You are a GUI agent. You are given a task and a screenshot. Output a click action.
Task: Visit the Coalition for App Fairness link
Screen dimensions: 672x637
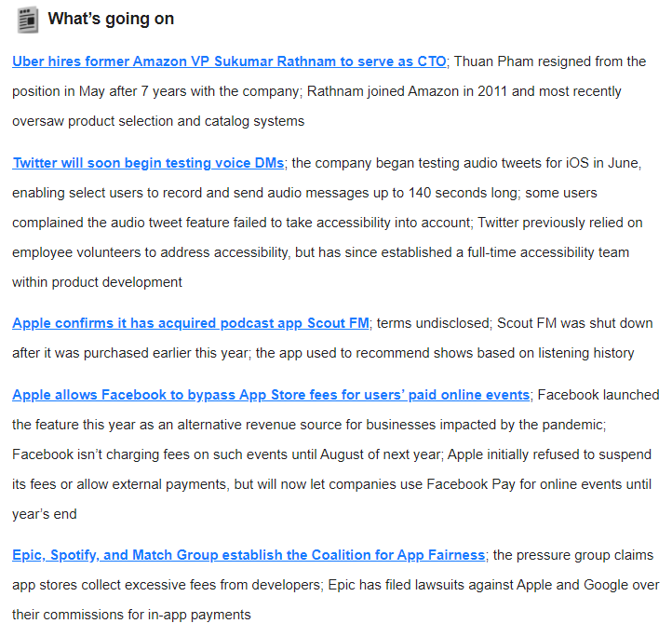click(249, 555)
